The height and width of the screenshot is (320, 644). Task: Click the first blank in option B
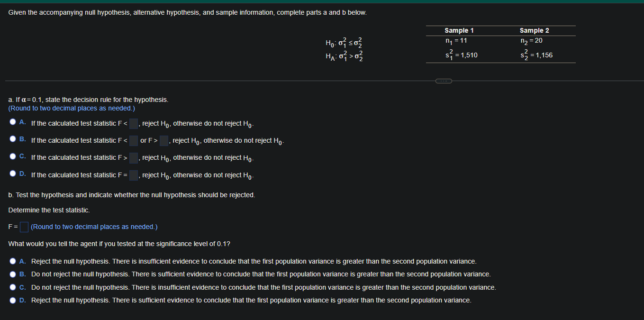coord(133,140)
